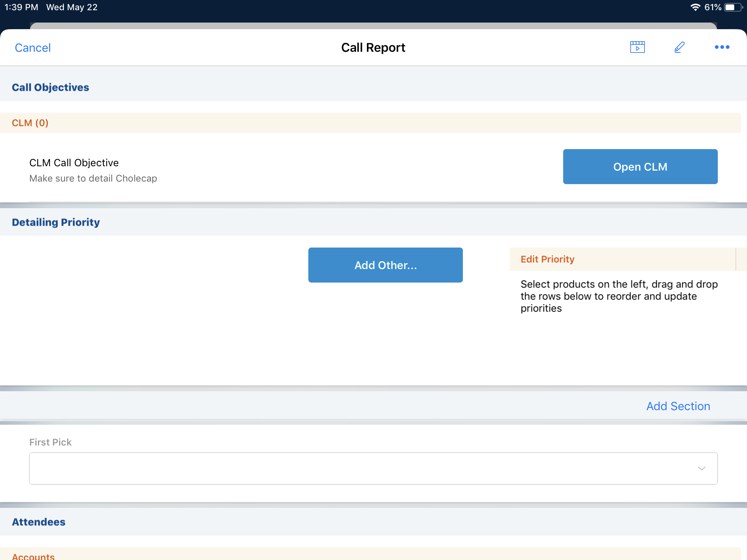Tap the date in the status bar
This screenshot has height=560, width=747.
tap(72, 7)
